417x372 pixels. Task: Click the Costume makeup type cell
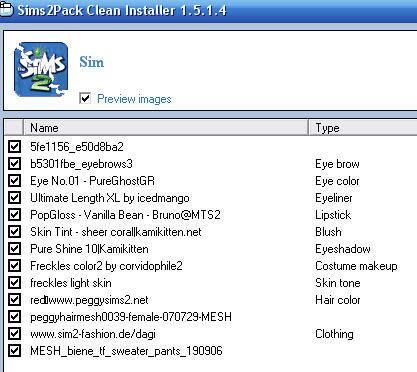coord(356,266)
